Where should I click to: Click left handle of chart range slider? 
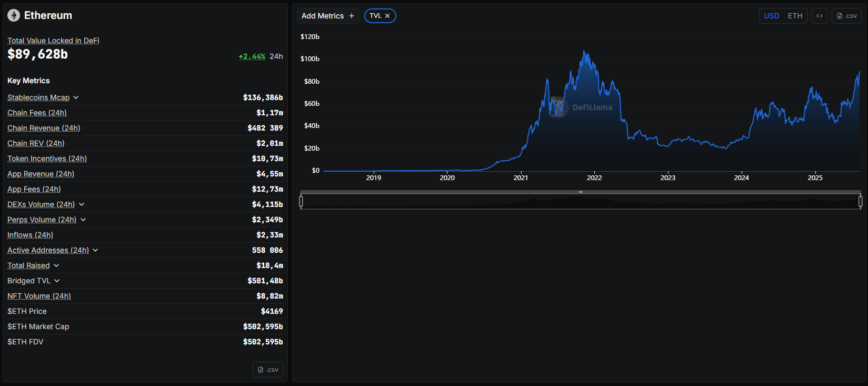click(x=301, y=201)
